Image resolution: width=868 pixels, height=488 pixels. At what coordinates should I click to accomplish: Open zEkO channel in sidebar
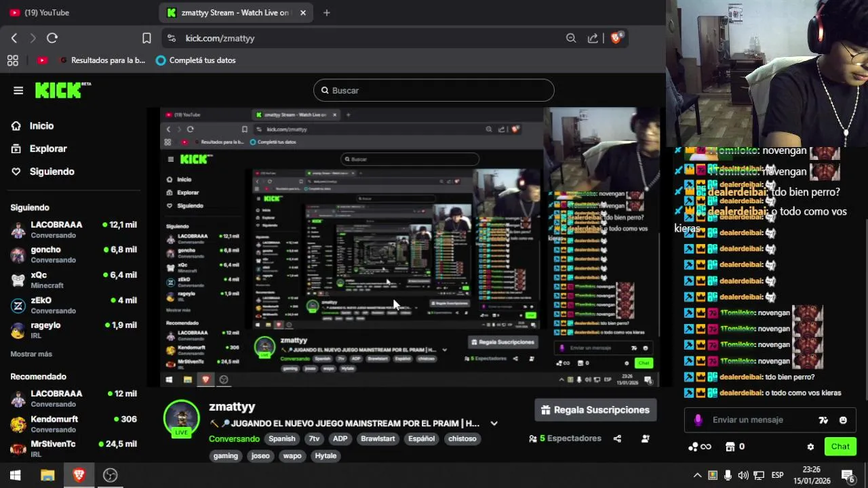[x=73, y=305]
